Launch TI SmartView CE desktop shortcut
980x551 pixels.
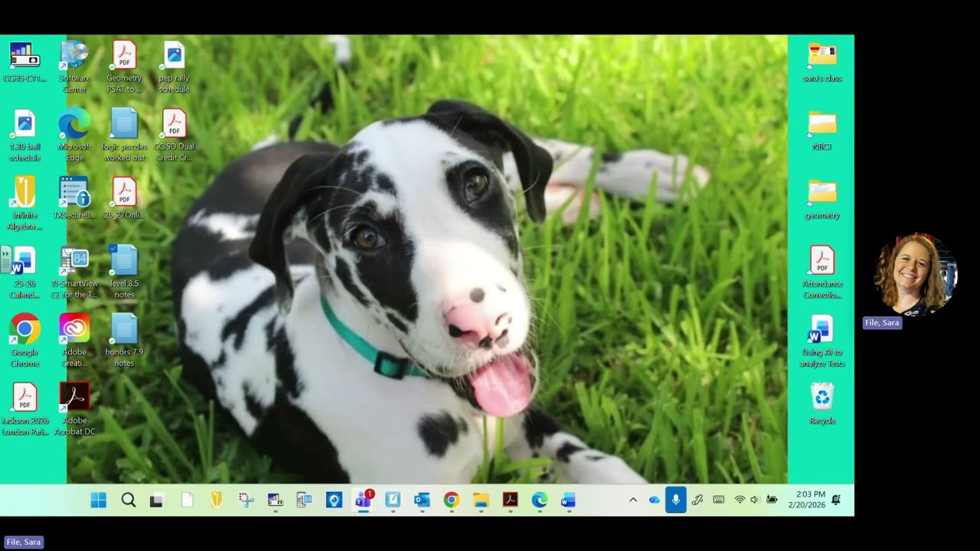click(x=74, y=272)
